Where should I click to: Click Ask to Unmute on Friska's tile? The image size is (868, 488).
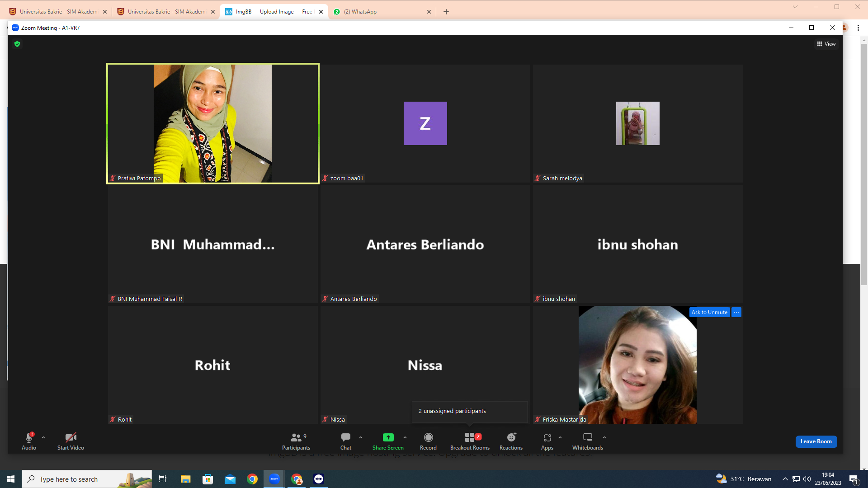pyautogui.click(x=709, y=312)
